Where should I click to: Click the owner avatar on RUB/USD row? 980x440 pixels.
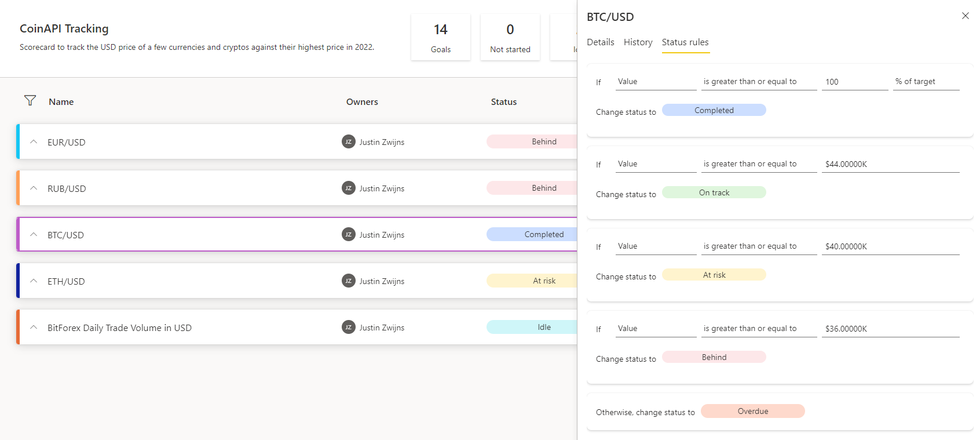click(x=348, y=188)
